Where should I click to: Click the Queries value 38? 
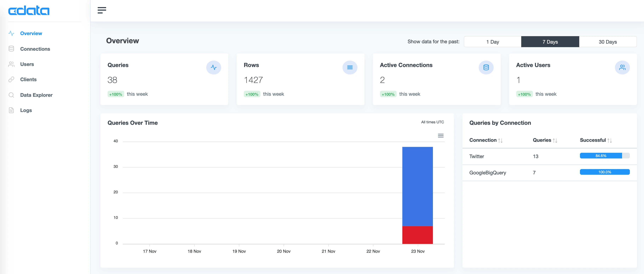112,80
